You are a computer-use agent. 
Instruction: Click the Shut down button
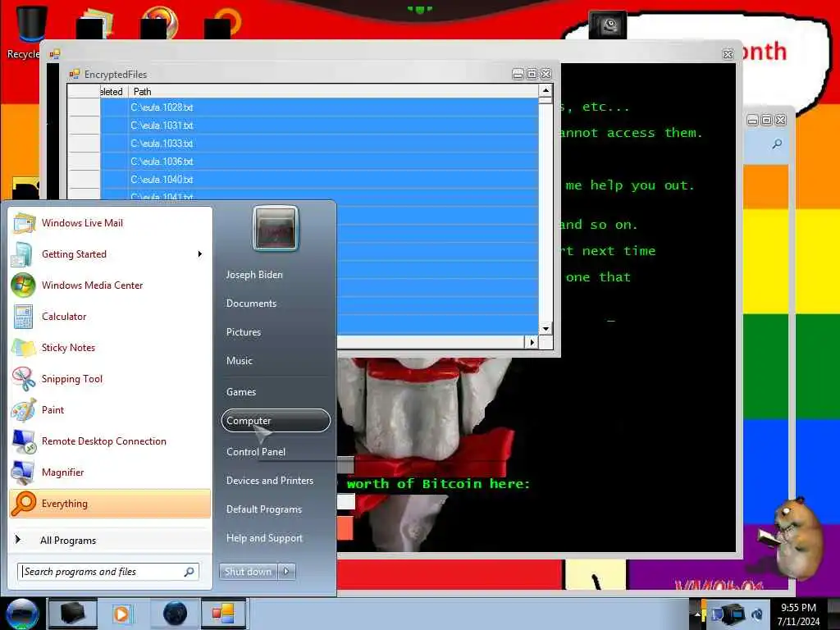(x=248, y=572)
